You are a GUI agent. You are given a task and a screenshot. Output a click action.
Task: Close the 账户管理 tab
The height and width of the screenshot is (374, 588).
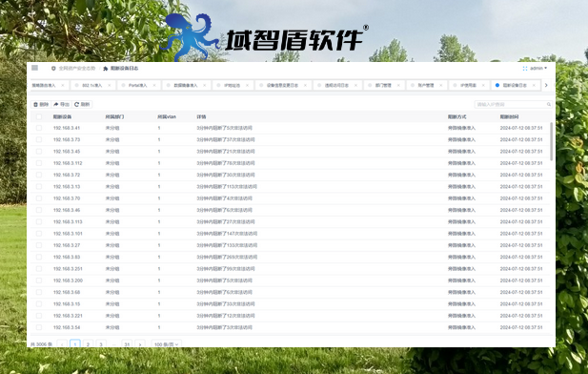(441, 85)
